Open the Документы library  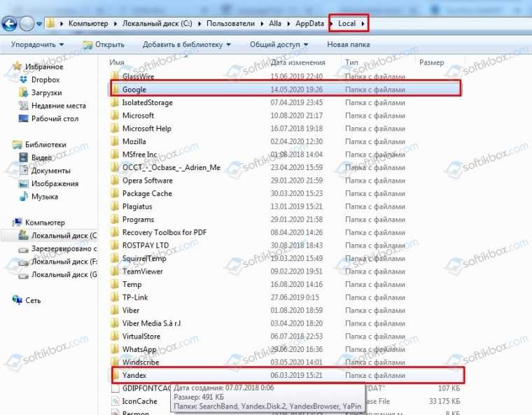pyautogui.click(x=51, y=171)
